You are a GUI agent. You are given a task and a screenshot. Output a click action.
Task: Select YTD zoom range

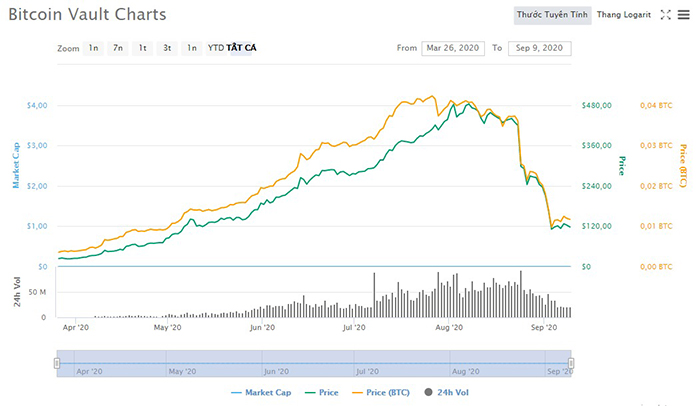[x=215, y=48]
